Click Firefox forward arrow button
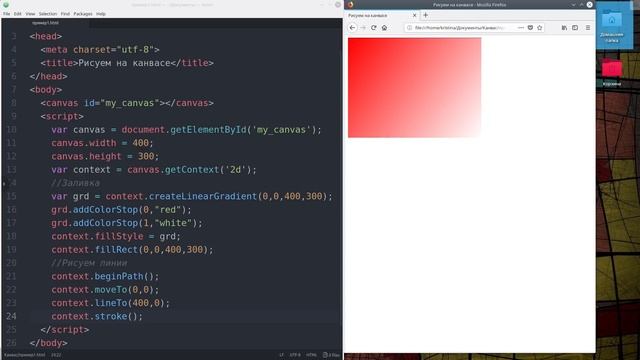 [363, 28]
